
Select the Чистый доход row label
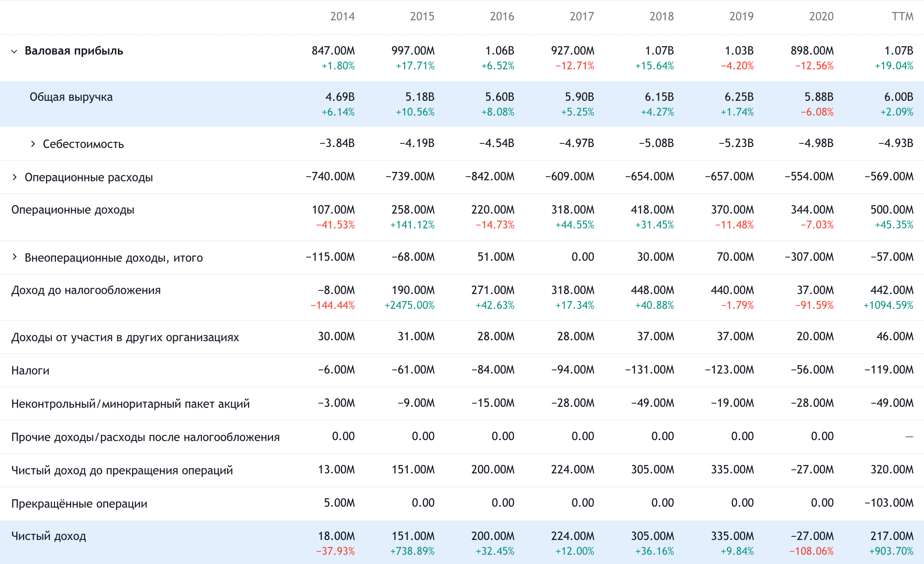[x=49, y=536]
